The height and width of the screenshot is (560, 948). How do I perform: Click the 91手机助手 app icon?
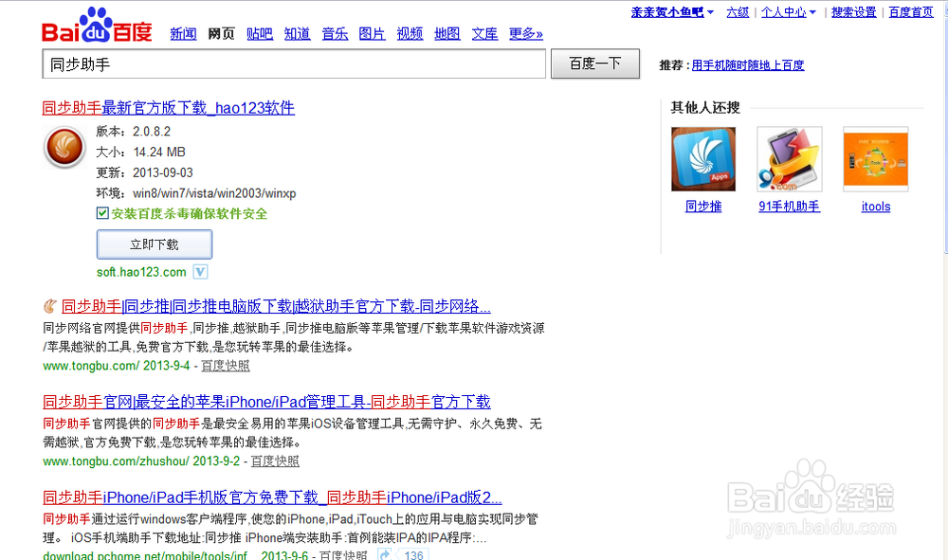[790, 158]
